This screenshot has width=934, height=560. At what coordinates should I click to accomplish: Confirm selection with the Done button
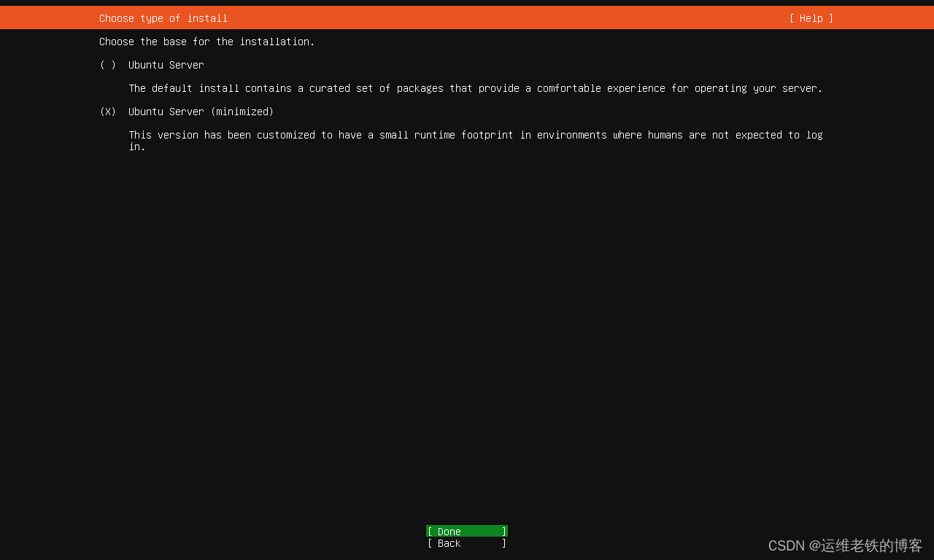pos(467,532)
